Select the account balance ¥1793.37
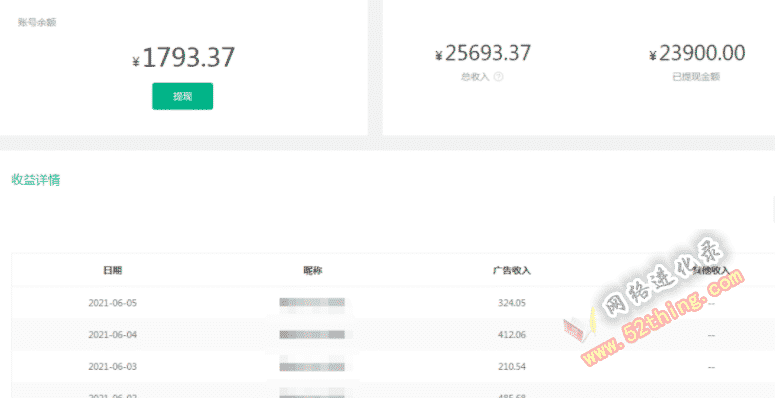 pos(184,58)
